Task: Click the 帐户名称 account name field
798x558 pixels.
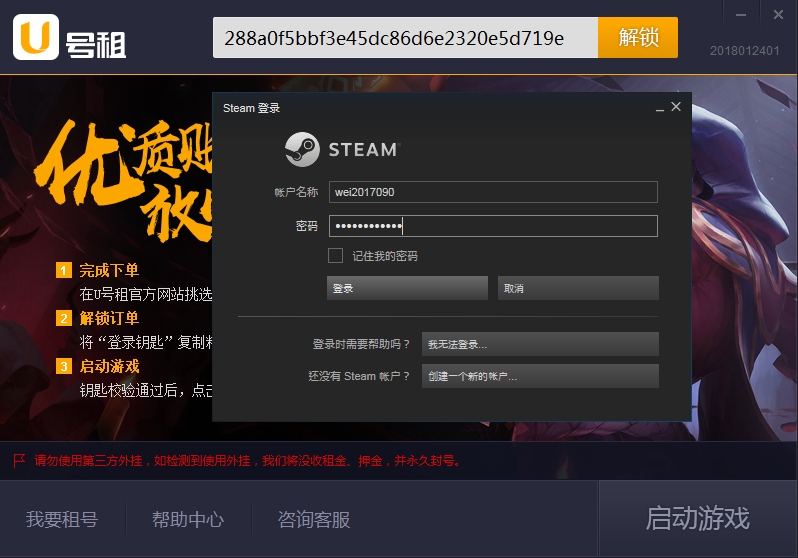Action: pos(493,192)
